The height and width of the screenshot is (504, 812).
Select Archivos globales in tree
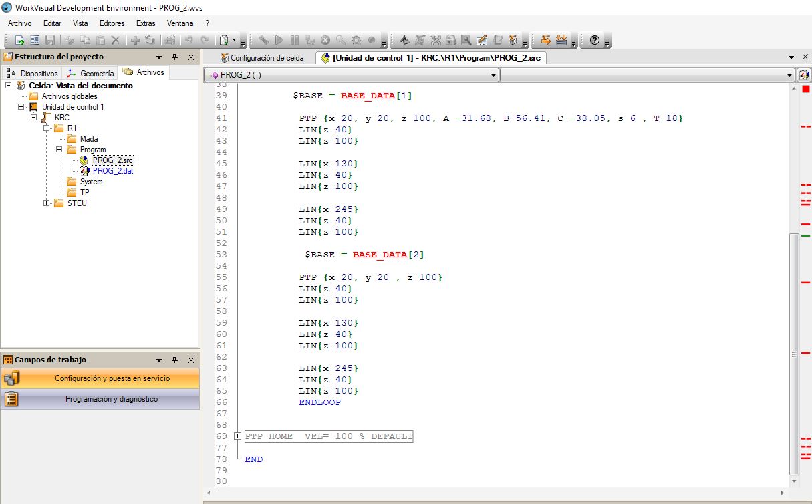tap(70, 96)
